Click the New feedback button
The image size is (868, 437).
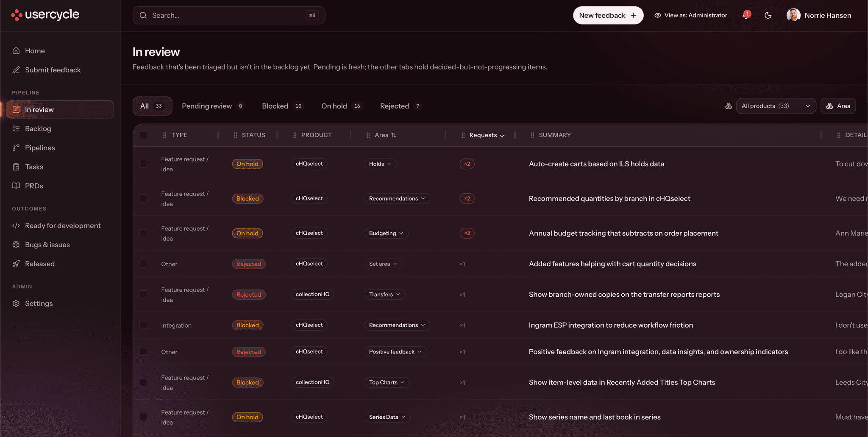coord(608,15)
